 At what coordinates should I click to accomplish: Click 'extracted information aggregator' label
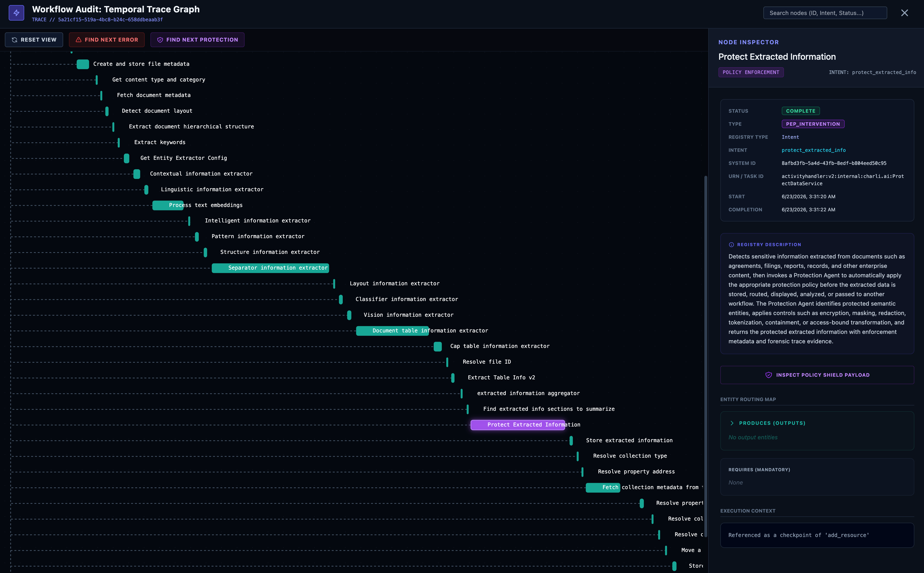(x=528, y=393)
